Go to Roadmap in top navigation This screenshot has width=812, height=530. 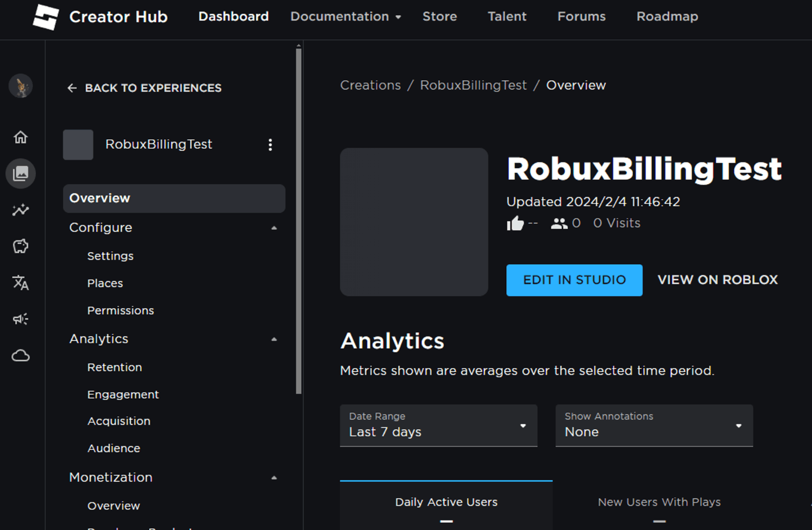point(668,16)
